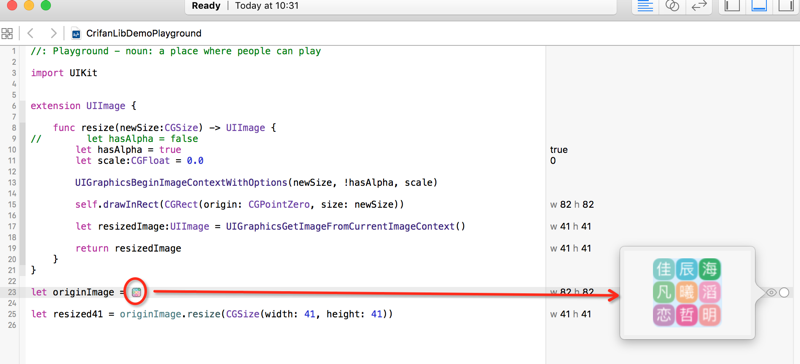Viewport: 800px width, 364px height.
Task: Click line number 23 in the gutter
Action: (x=12, y=293)
